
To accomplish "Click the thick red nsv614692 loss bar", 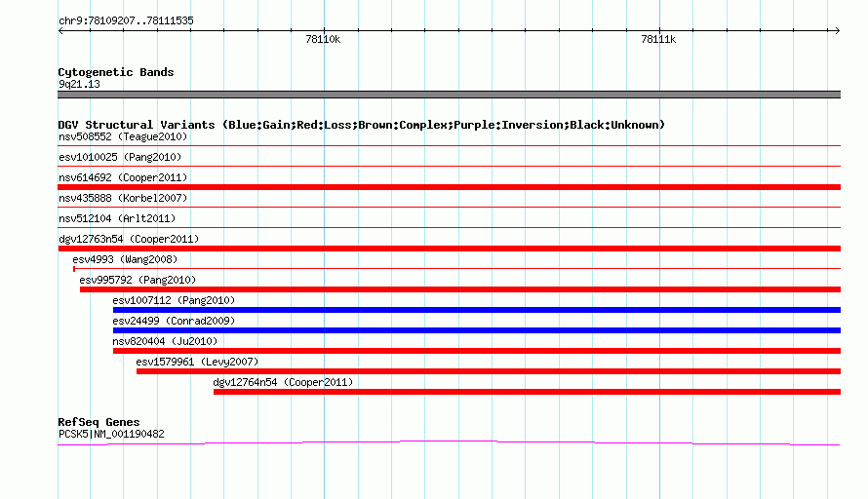I will click(x=449, y=187).
